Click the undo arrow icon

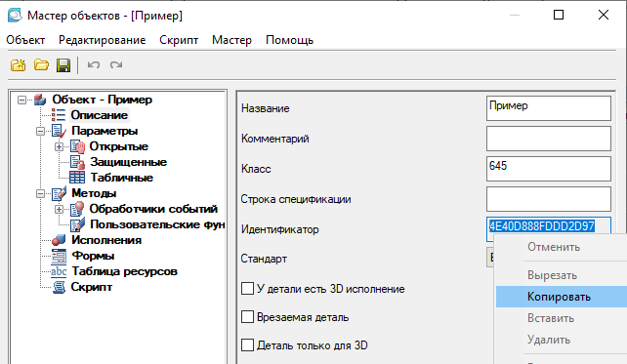94,64
